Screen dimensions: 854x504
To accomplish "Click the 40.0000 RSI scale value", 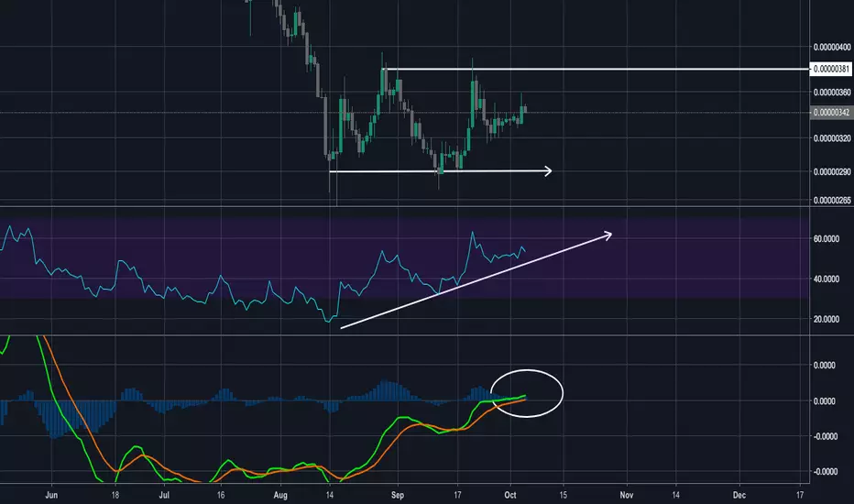I will click(826, 279).
